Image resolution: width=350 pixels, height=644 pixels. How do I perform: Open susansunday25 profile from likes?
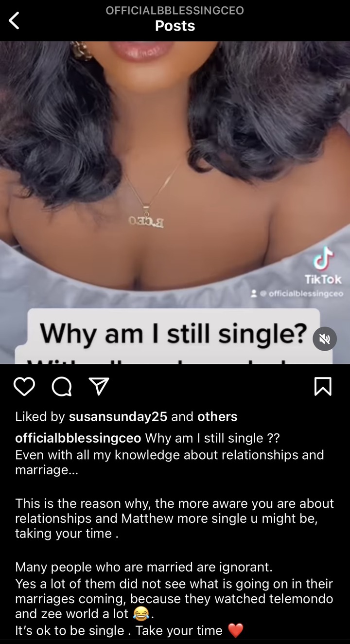(118, 416)
